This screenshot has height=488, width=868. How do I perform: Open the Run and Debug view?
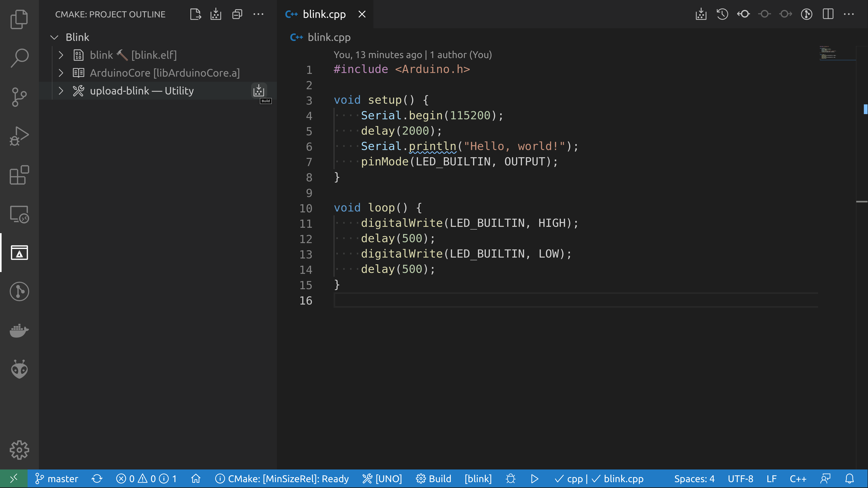pos(19,136)
